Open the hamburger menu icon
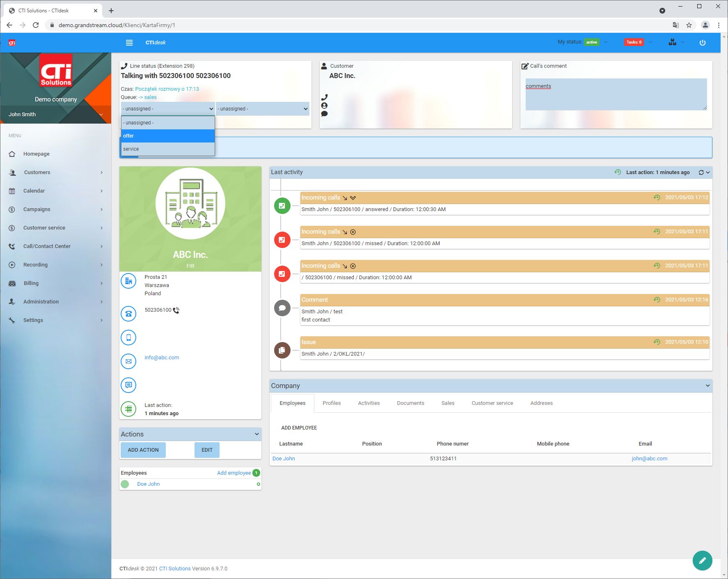The width and height of the screenshot is (728, 579). (x=129, y=43)
